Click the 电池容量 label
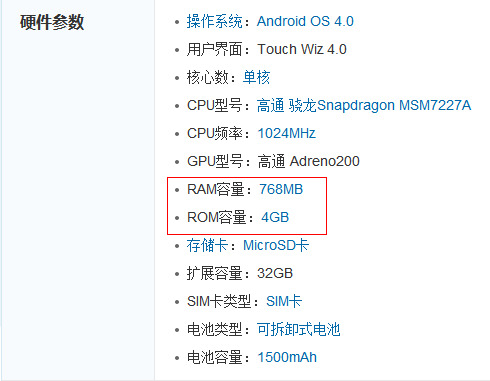490x381 pixels. 214,357
